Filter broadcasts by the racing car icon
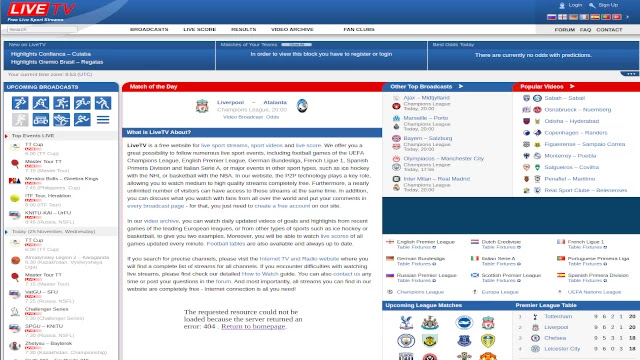 (41, 120)
